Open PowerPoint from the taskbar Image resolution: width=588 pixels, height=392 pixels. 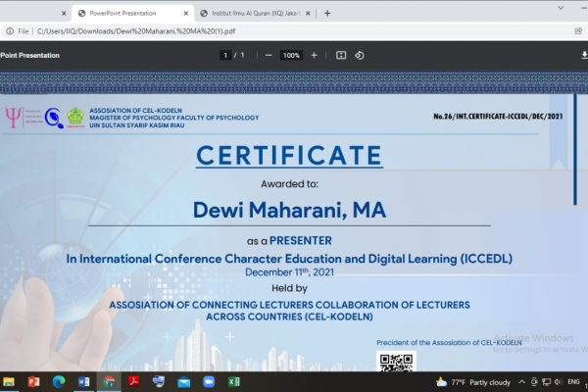pyautogui.click(x=33, y=382)
